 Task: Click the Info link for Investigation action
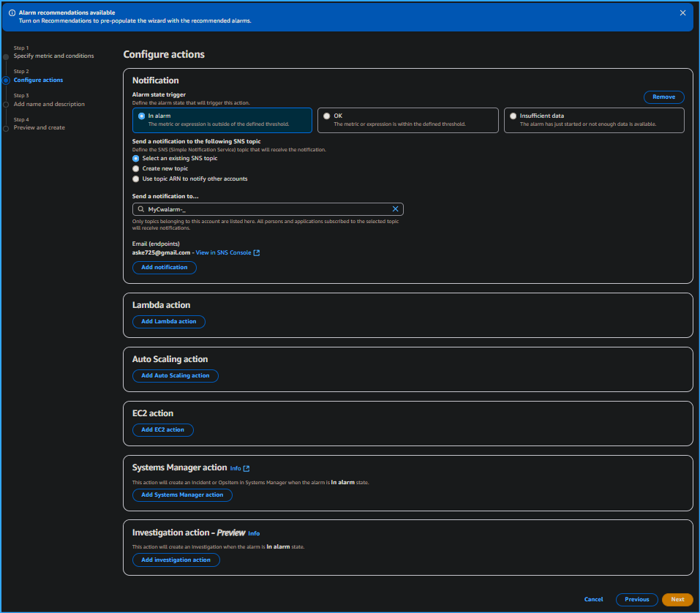(x=254, y=533)
